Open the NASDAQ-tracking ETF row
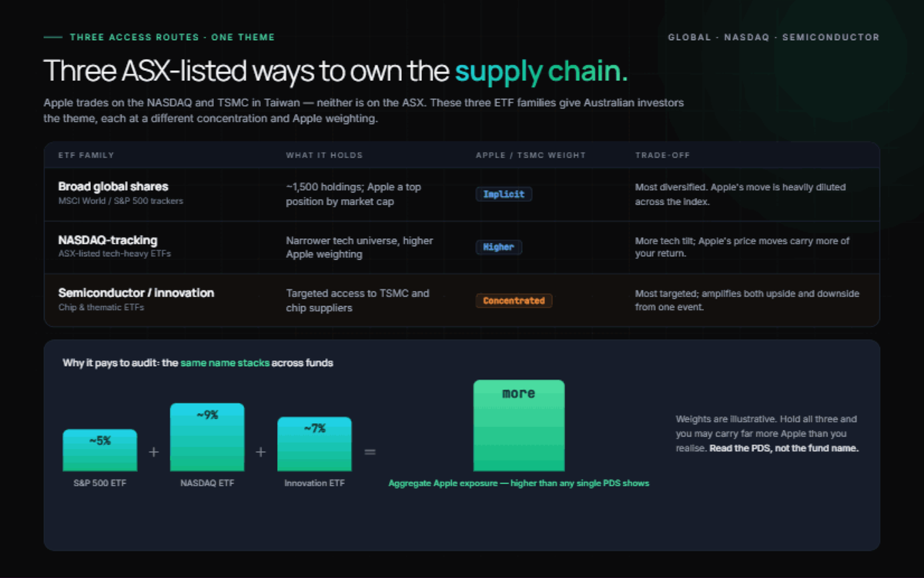 tap(462, 247)
